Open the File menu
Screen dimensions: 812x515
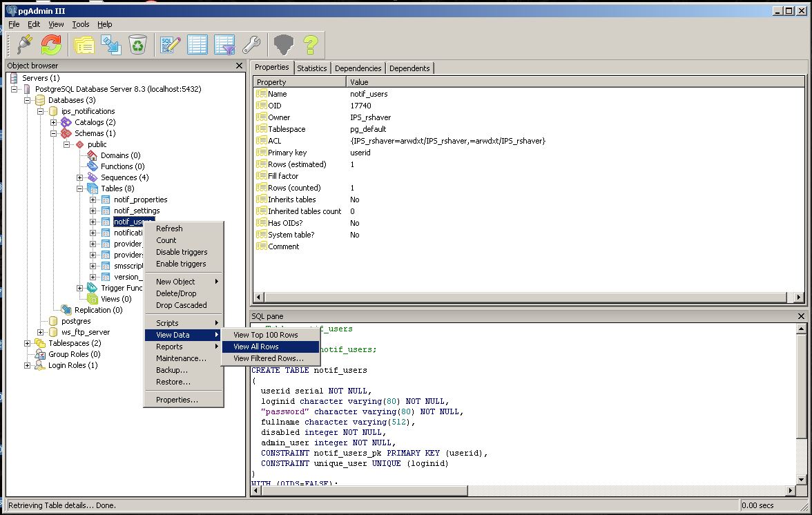coord(14,24)
